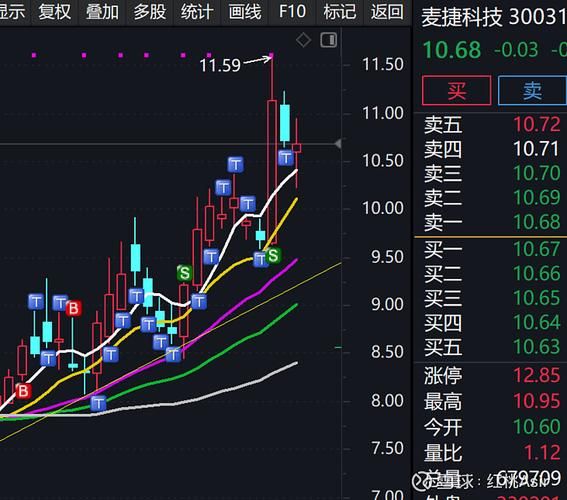Click the 10.00 axis label
This screenshot has height=500, width=567.
383,208
